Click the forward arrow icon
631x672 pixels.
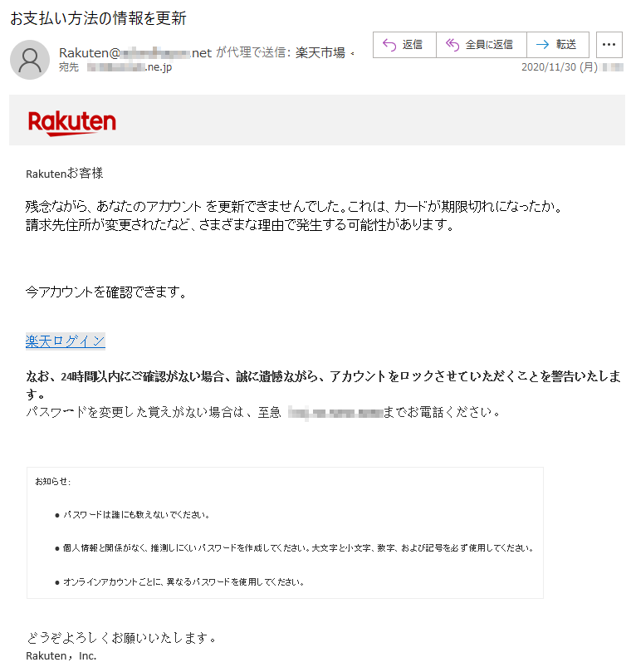(x=542, y=45)
